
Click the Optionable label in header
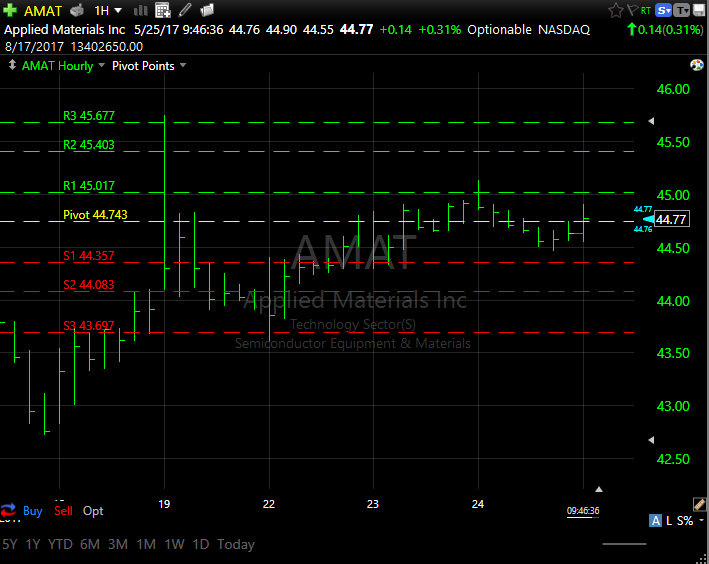[499, 30]
